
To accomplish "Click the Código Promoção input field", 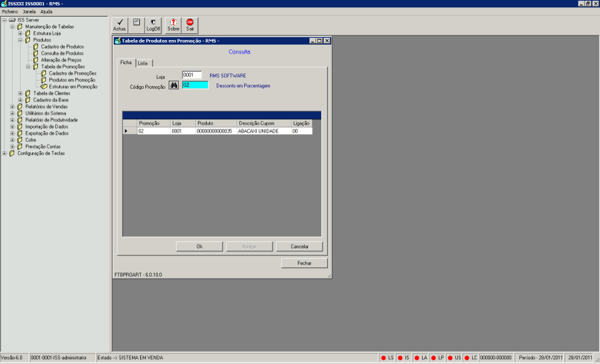I will point(195,85).
